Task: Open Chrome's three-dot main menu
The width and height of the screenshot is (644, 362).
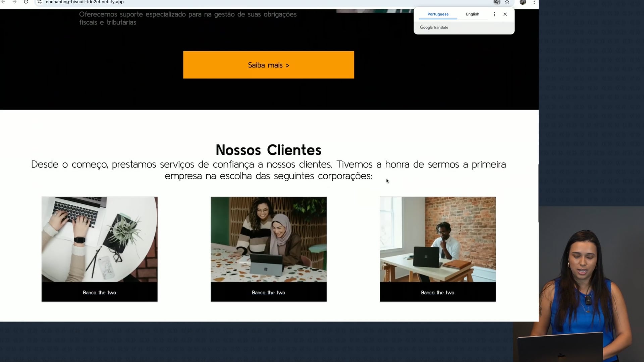Action: [534, 2]
